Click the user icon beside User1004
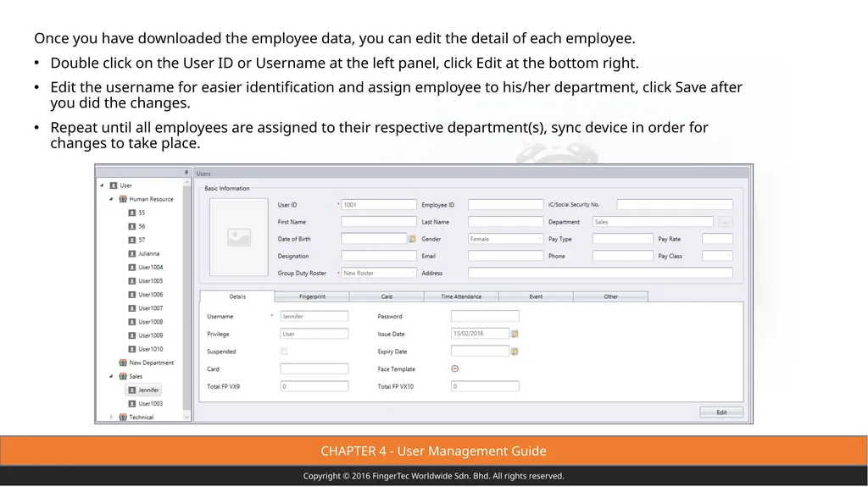Image resolution: width=868 pixels, height=487 pixels. click(x=131, y=268)
